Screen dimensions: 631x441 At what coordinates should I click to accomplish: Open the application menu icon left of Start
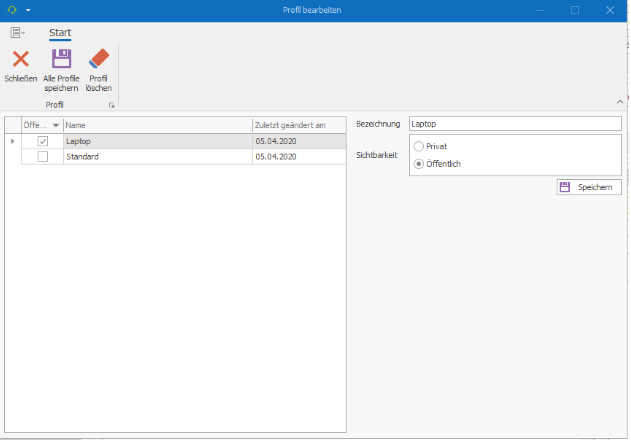(18, 33)
